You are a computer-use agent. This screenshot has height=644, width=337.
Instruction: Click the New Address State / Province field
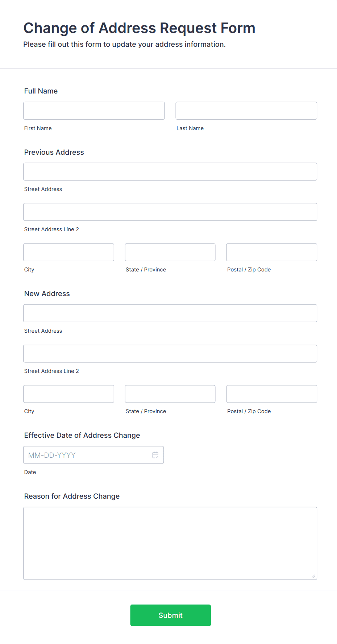pos(170,394)
